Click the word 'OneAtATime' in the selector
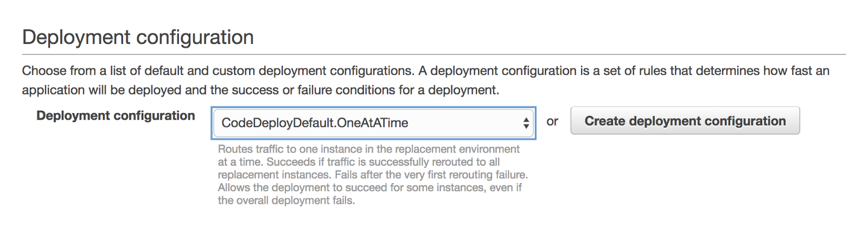Image resolution: width=868 pixels, height=226 pixels. [x=373, y=123]
